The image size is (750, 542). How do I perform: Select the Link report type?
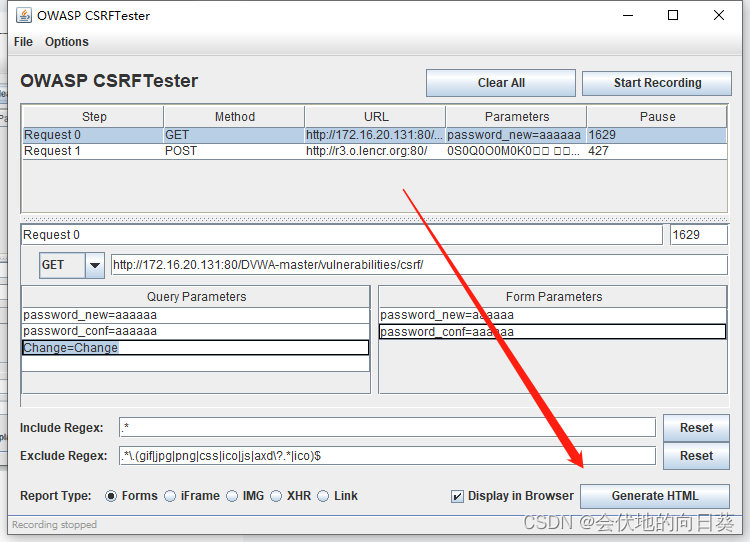click(x=337, y=496)
